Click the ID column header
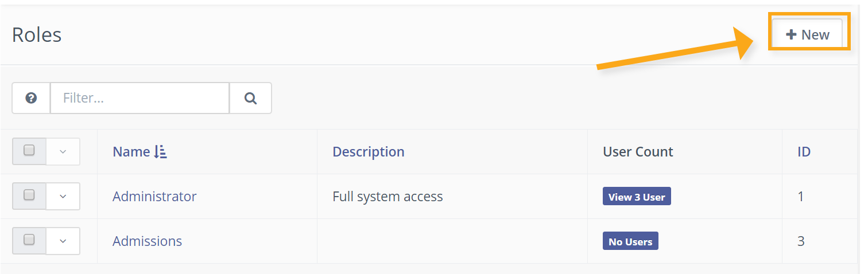This screenshot has height=274, width=868. click(x=804, y=152)
